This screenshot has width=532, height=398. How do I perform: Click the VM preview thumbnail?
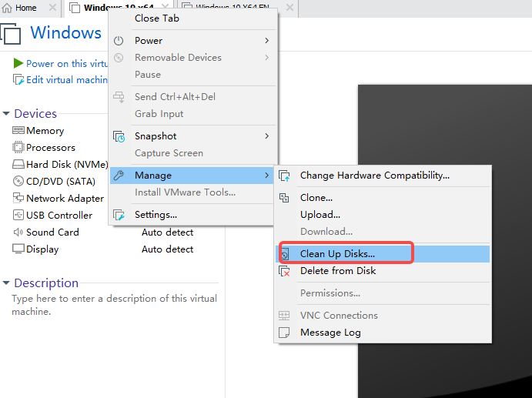(x=445, y=241)
